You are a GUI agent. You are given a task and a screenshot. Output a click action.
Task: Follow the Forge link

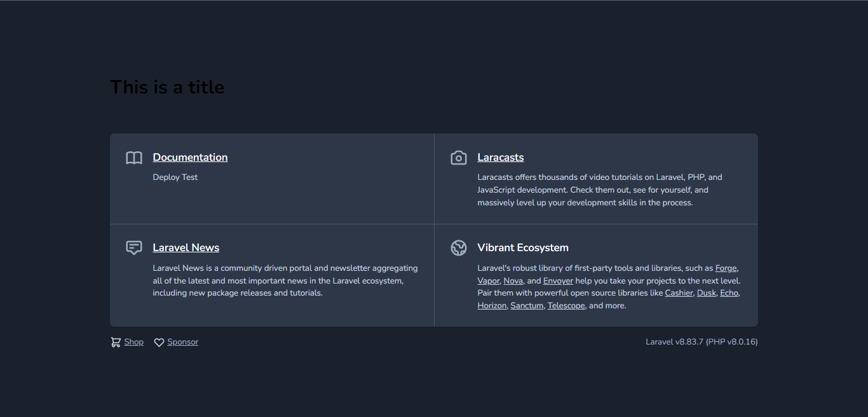(726, 268)
